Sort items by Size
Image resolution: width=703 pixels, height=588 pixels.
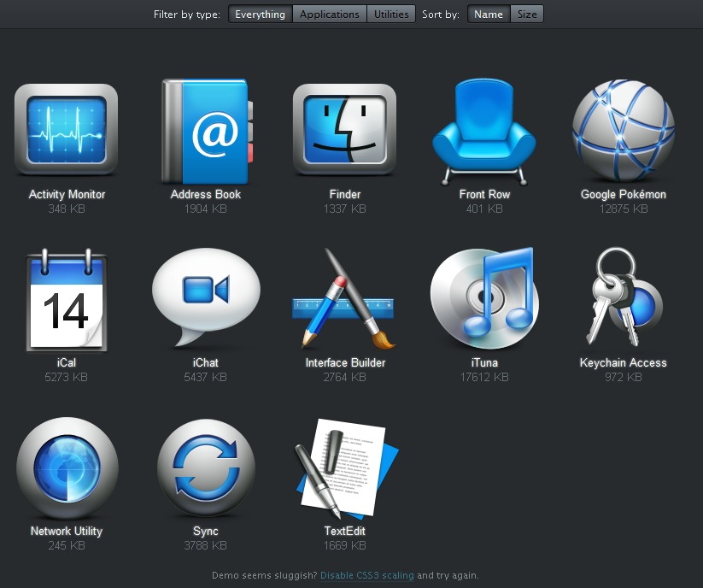(x=527, y=15)
